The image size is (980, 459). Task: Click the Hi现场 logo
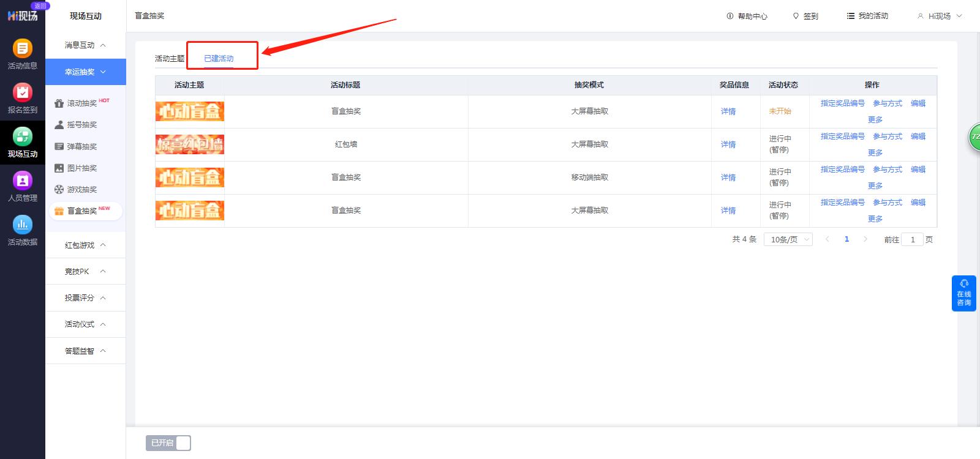coord(23,16)
